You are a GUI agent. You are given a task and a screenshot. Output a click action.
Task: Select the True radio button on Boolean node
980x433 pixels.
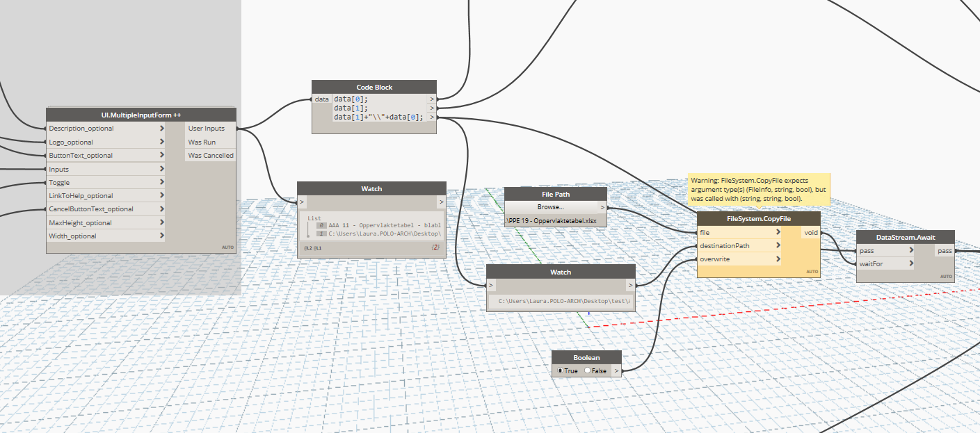click(x=561, y=370)
